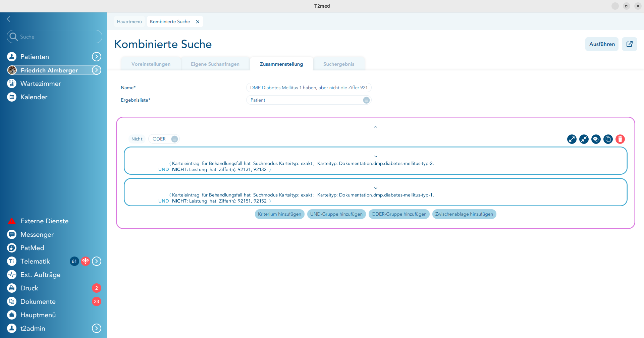Expand the t2admin submenu arrow

(97, 328)
